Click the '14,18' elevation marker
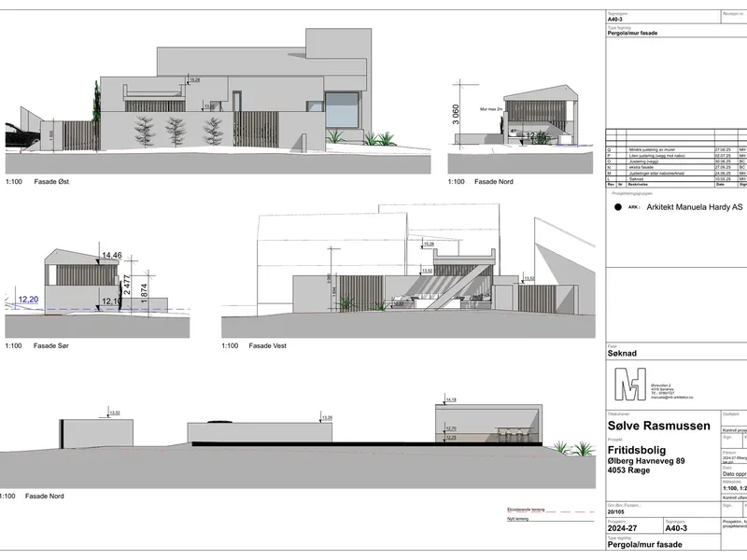747x560 pixels. [451, 399]
